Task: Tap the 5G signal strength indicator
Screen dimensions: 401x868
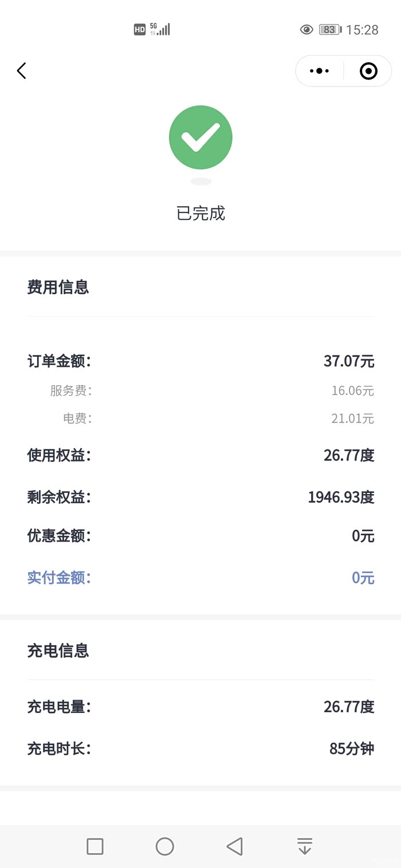Action: pos(160,29)
